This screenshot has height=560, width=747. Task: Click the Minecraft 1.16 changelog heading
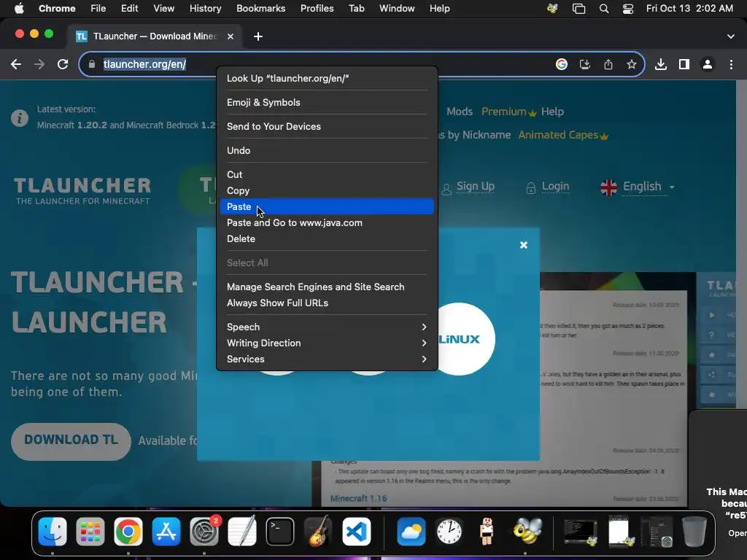[358, 498]
